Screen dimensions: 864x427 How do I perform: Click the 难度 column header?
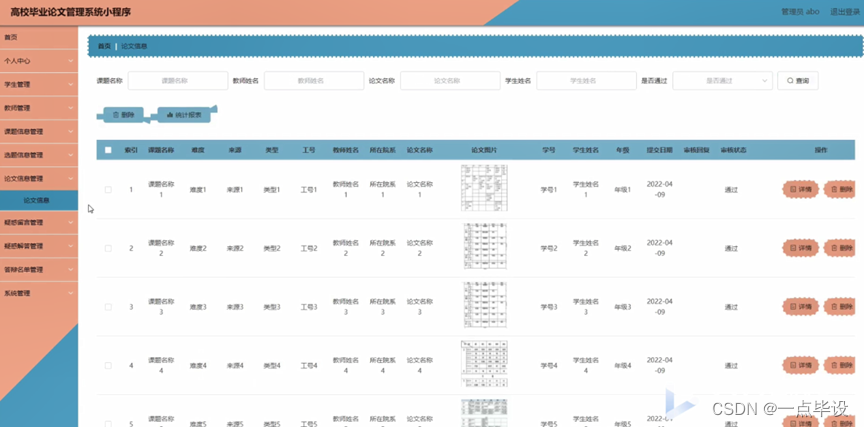pyautogui.click(x=198, y=150)
